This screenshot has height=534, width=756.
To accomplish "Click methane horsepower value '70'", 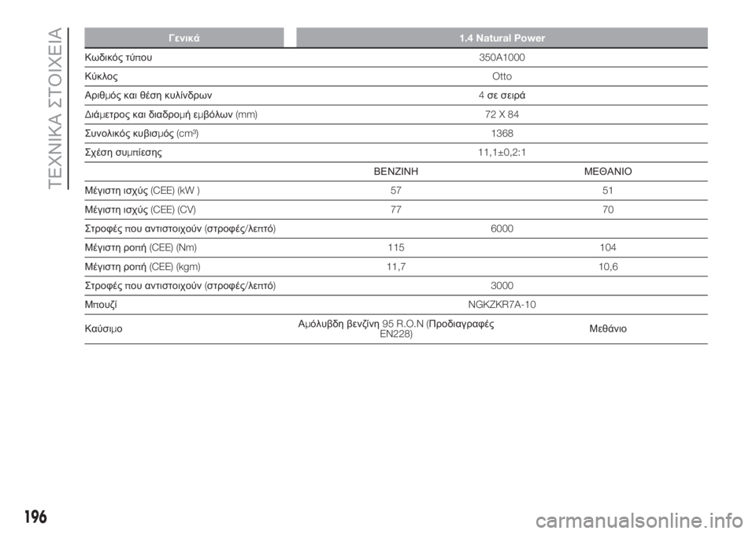I will pyautogui.click(x=608, y=210).
